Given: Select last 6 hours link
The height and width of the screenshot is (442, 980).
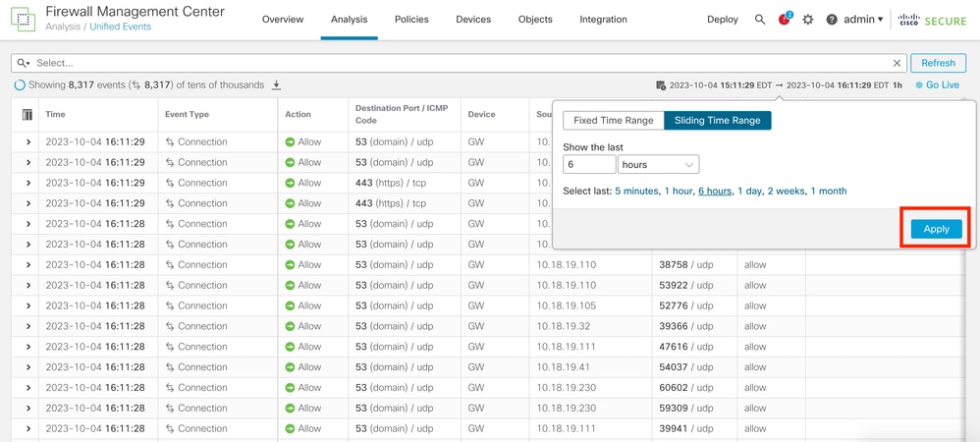Looking at the screenshot, I should [x=715, y=192].
